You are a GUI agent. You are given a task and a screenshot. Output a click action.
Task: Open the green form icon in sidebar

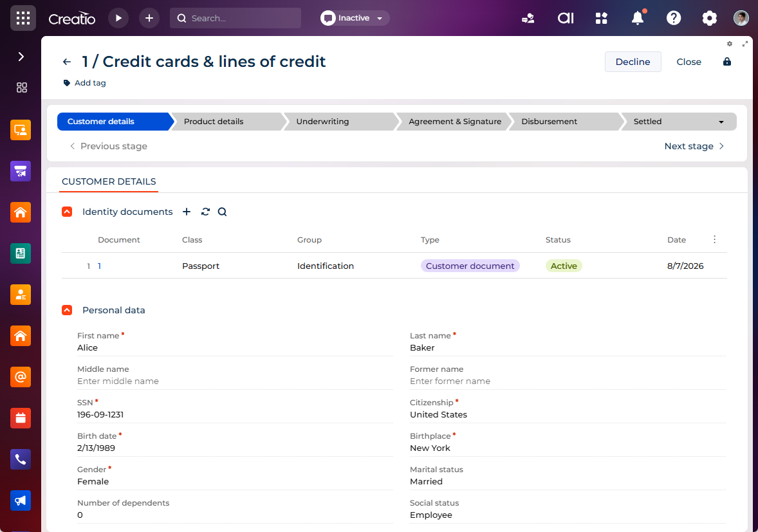pyautogui.click(x=21, y=253)
